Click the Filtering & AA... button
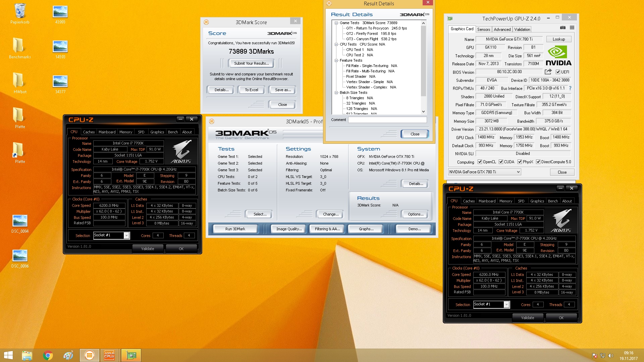 pos(327,229)
